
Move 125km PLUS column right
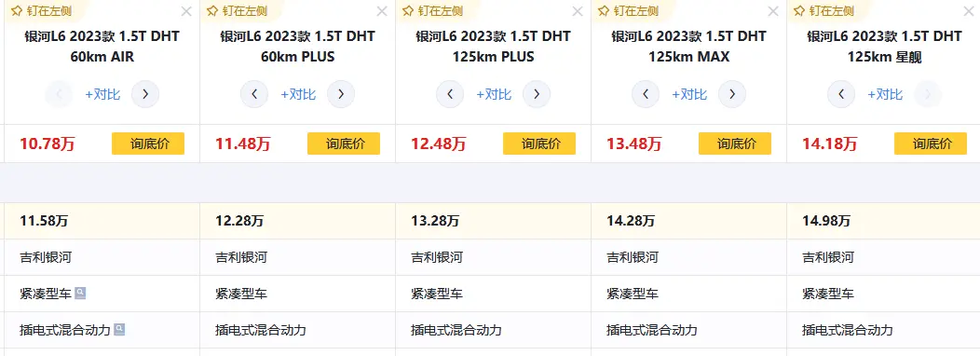click(537, 94)
